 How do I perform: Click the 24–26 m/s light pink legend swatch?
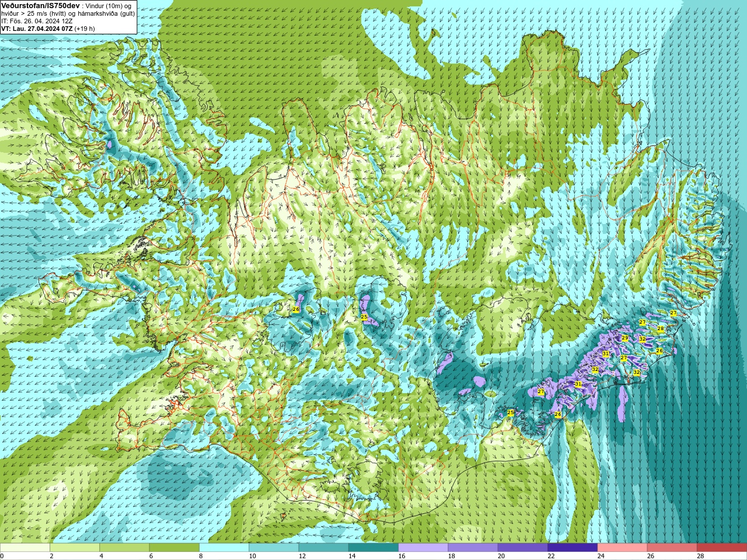622,548
